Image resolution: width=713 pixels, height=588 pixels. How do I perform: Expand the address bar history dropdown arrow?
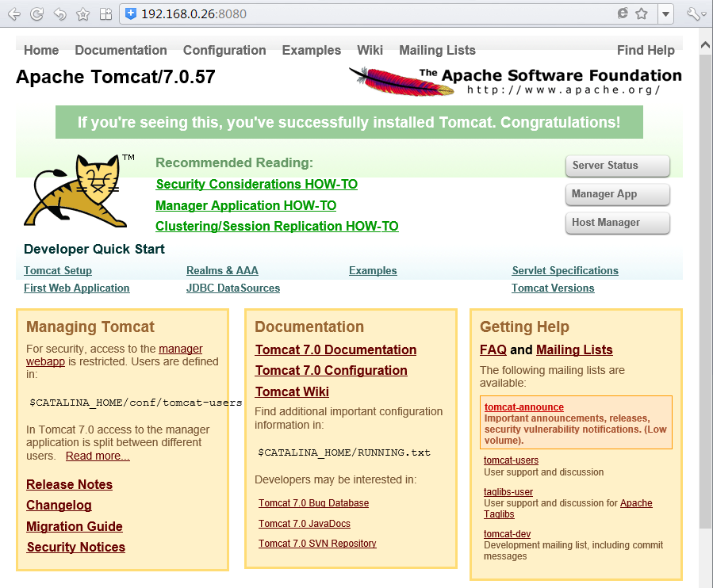point(665,14)
